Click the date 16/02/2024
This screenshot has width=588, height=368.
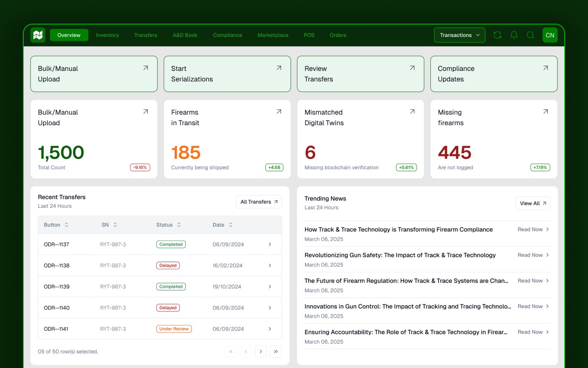(x=227, y=266)
